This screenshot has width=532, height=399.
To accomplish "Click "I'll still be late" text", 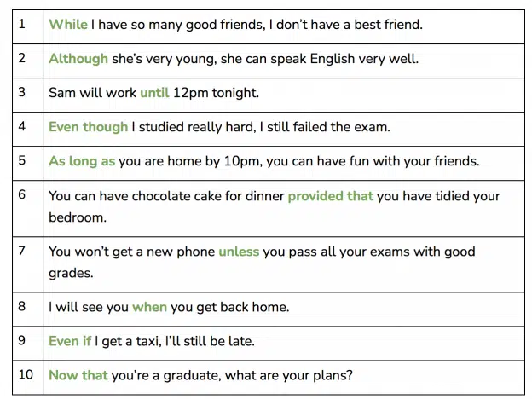I will (210, 341).
